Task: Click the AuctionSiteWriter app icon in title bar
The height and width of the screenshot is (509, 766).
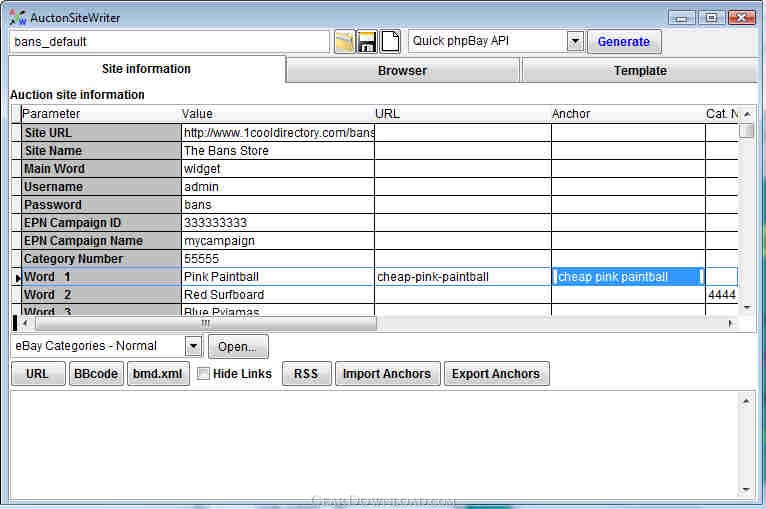Action: 18,17
